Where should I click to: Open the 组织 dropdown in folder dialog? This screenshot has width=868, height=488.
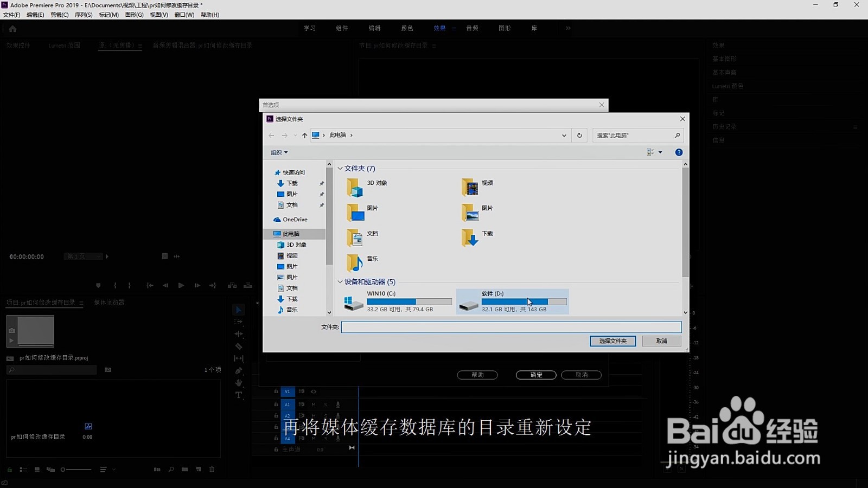(x=279, y=152)
